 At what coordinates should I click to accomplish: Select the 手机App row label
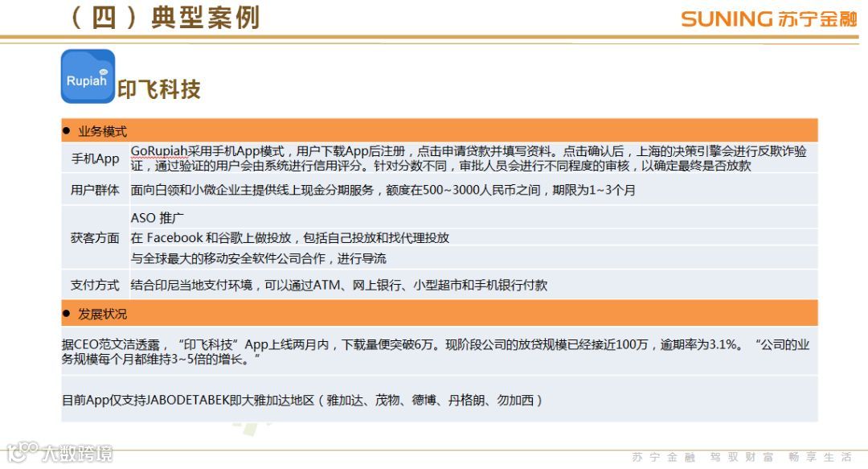click(x=95, y=158)
